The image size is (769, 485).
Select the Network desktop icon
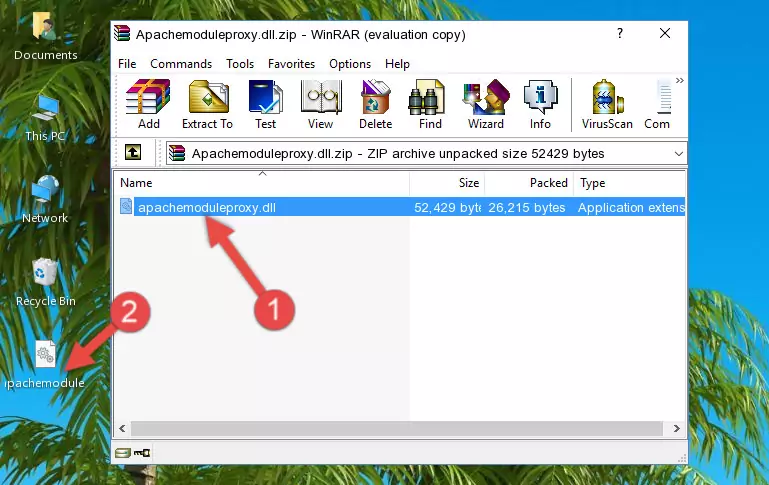45,200
